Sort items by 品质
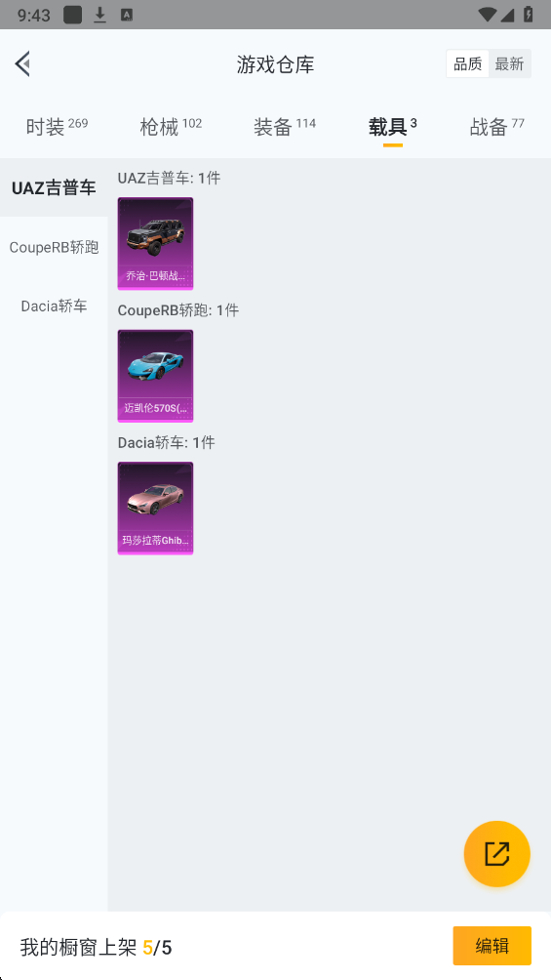The image size is (551, 980). click(x=467, y=63)
